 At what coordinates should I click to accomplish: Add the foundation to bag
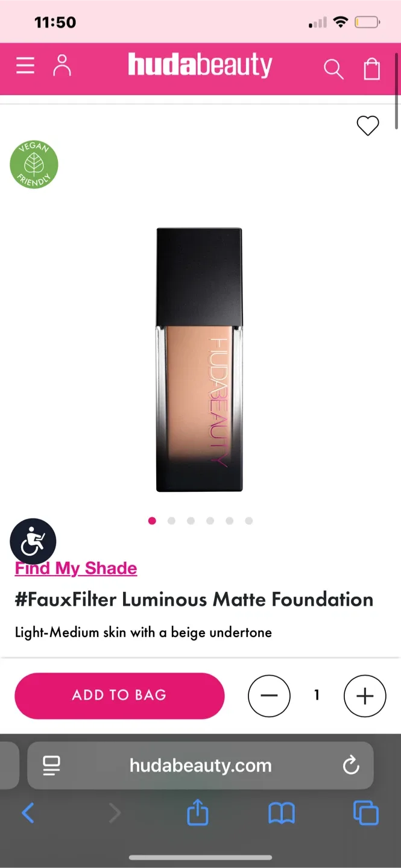tap(119, 696)
